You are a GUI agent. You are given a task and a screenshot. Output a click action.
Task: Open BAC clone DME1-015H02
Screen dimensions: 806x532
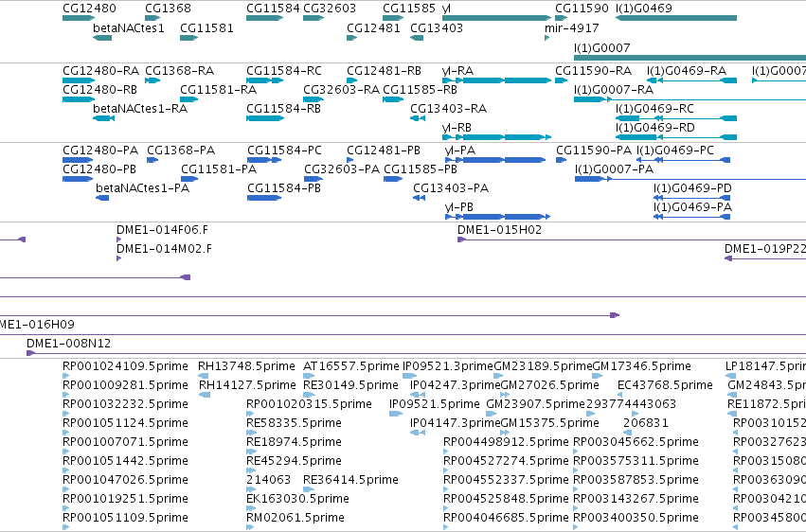[x=632, y=239]
